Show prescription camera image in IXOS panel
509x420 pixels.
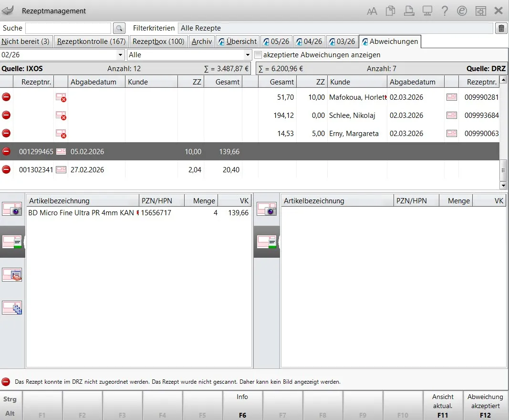point(12,209)
